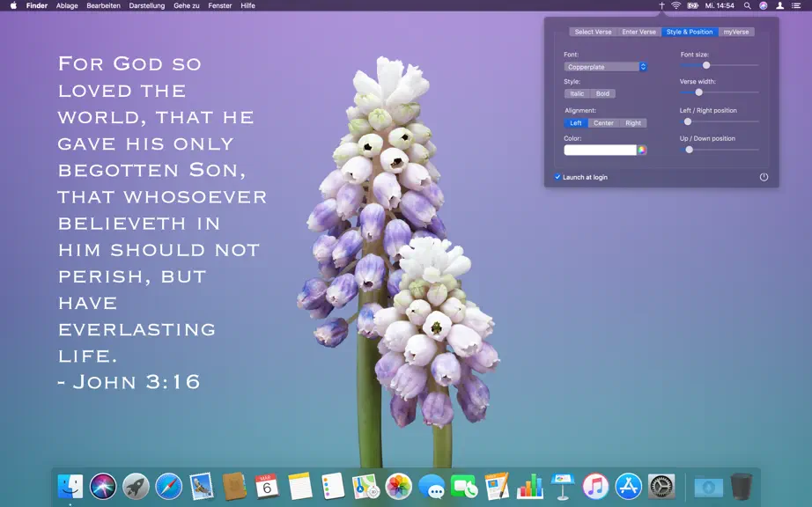The width and height of the screenshot is (812, 507).
Task: Click the Wi-Fi status icon
Action: click(x=675, y=5)
